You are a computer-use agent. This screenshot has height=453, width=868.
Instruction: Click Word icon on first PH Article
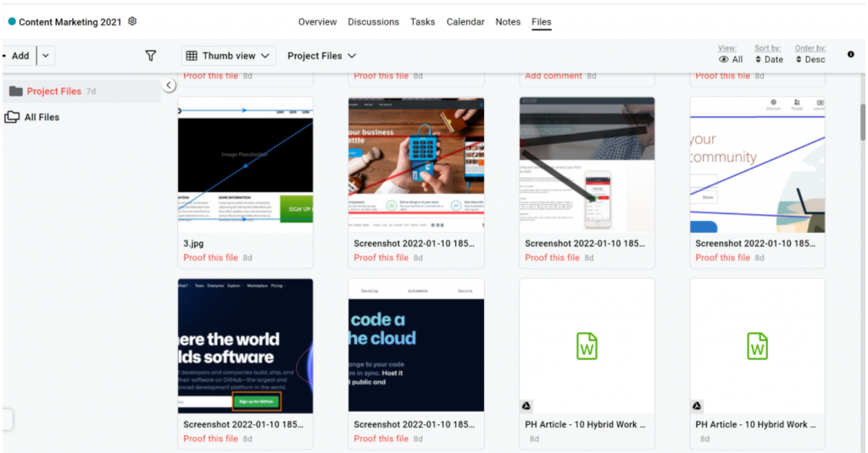pyautogui.click(x=587, y=346)
